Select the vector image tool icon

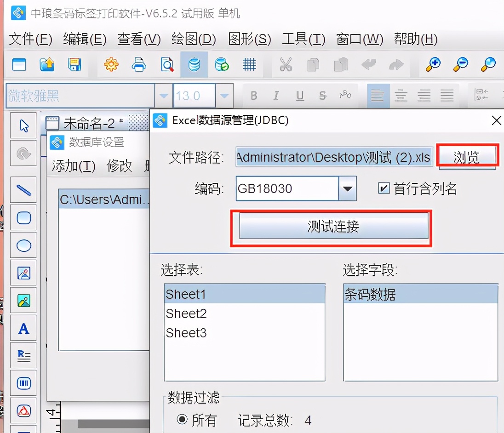[23, 273]
